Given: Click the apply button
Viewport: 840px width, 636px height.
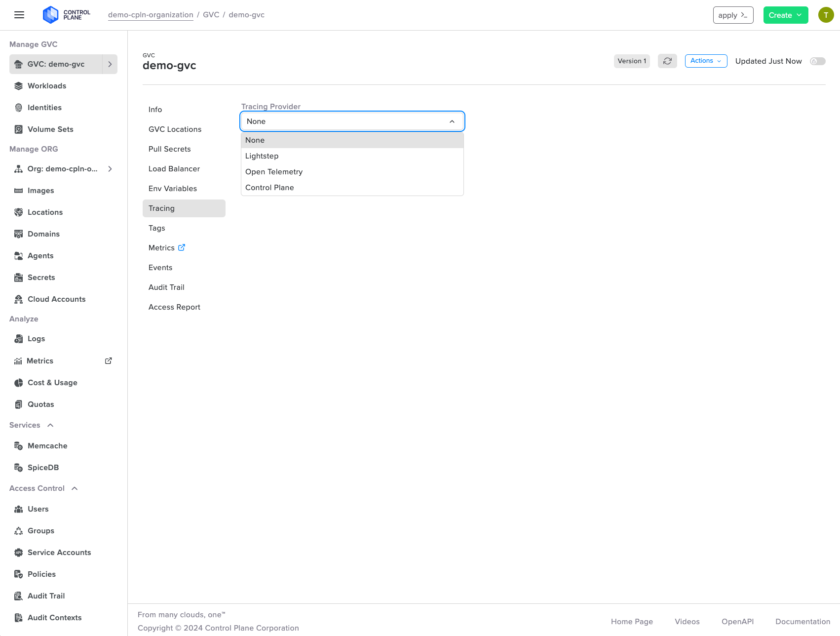Looking at the screenshot, I should (x=733, y=15).
